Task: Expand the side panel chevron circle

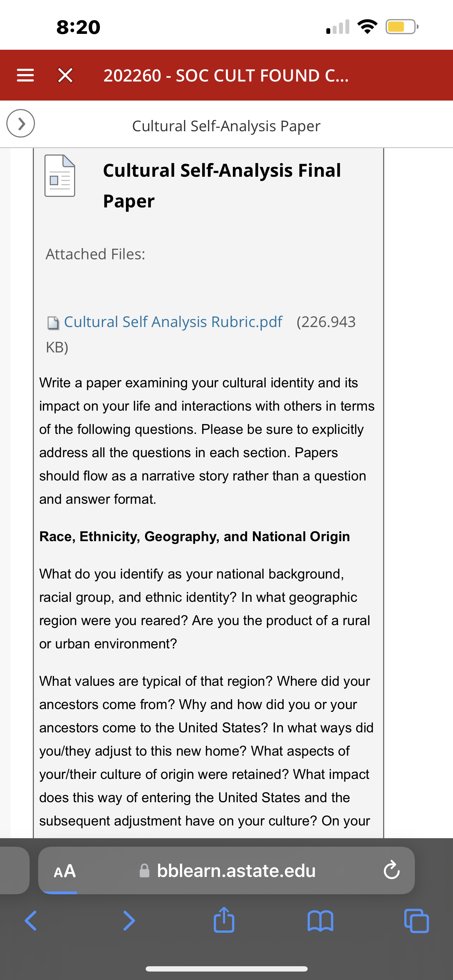Action: (20, 123)
